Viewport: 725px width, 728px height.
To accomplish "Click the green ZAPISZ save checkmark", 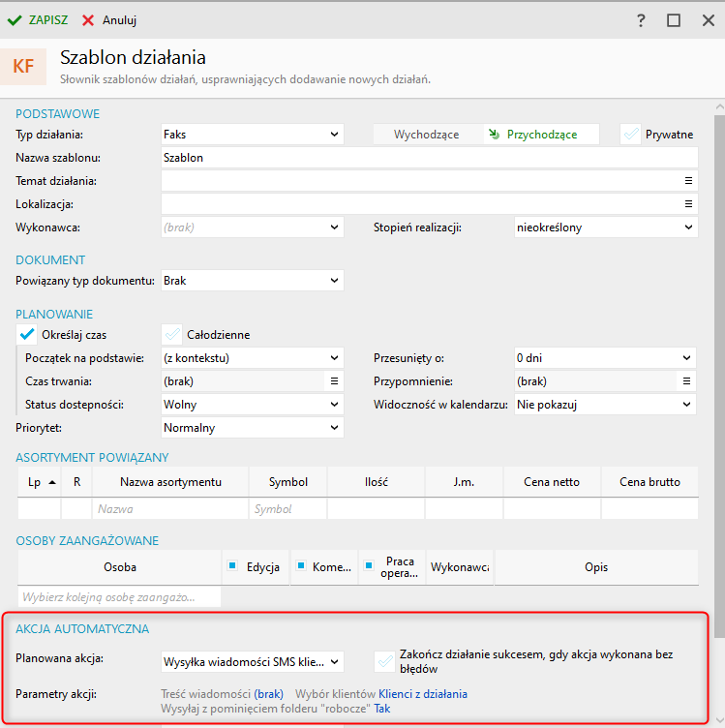I will click(15, 19).
